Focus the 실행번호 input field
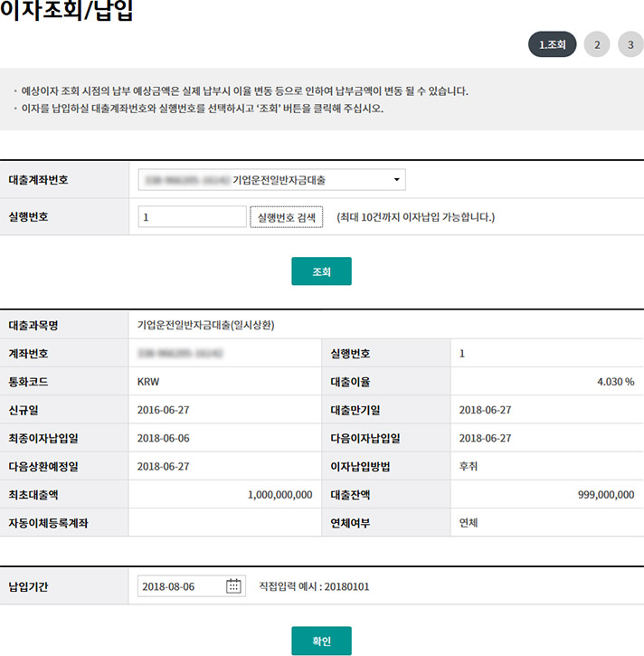Image resolution: width=644 pixels, height=656 pixels. click(x=192, y=217)
